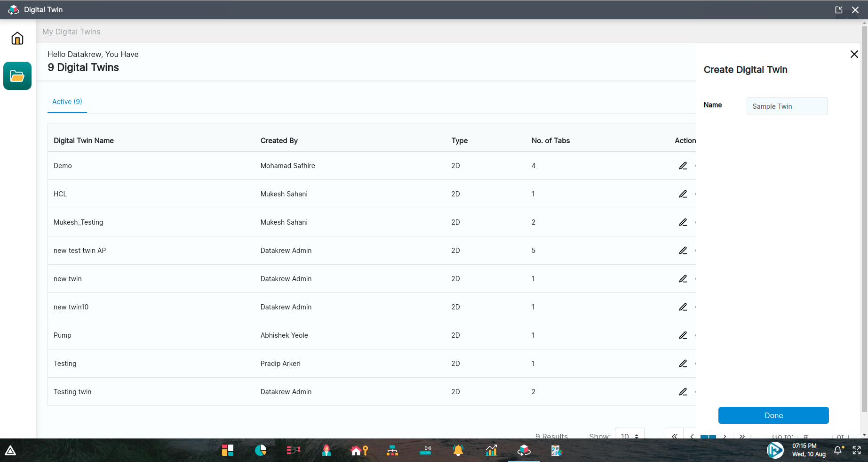Jump to the first page of results
Image resolution: width=868 pixels, height=462 pixels.
[x=675, y=436]
